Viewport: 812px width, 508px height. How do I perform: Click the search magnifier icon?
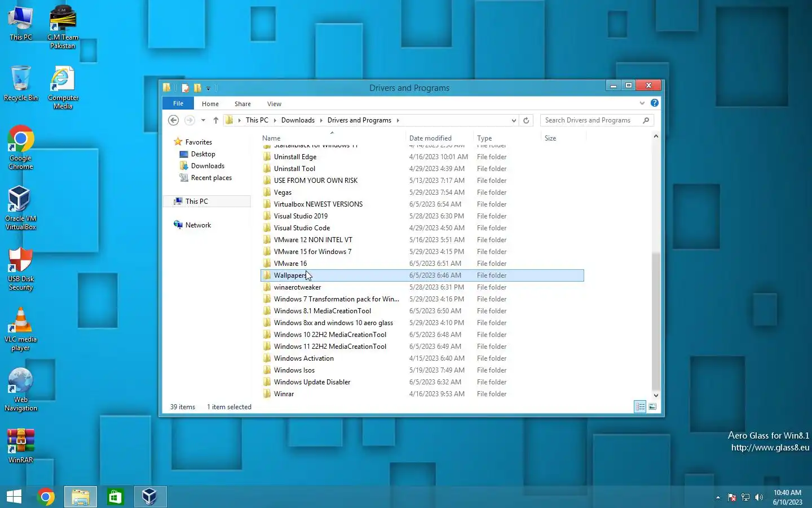click(646, 120)
